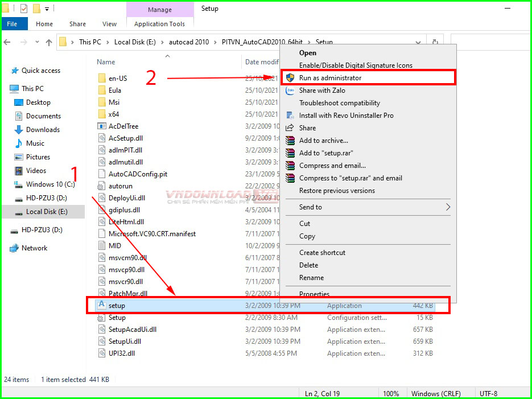The height and width of the screenshot is (399, 532).
Task: Switch to the View ribbon tab
Action: (x=109, y=23)
